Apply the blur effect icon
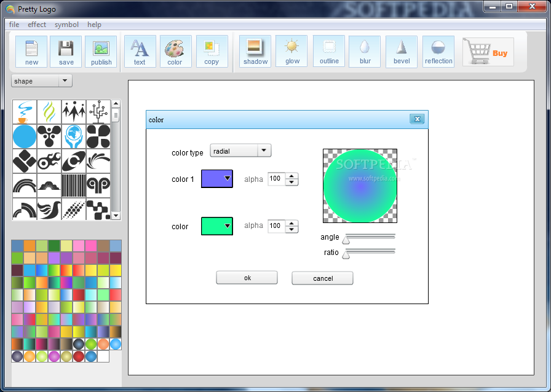551x392 pixels. click(365, 51)
